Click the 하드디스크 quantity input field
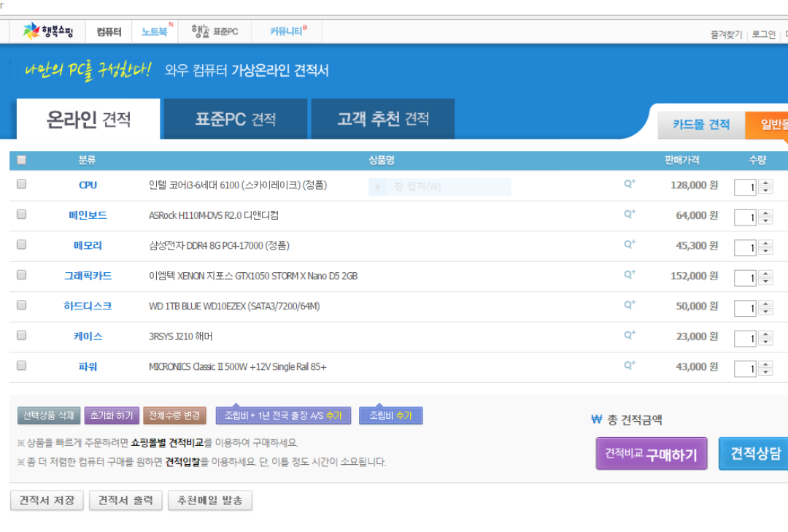Screen dimensions: 788x532 pyautogui.click(x=746, y=308)
